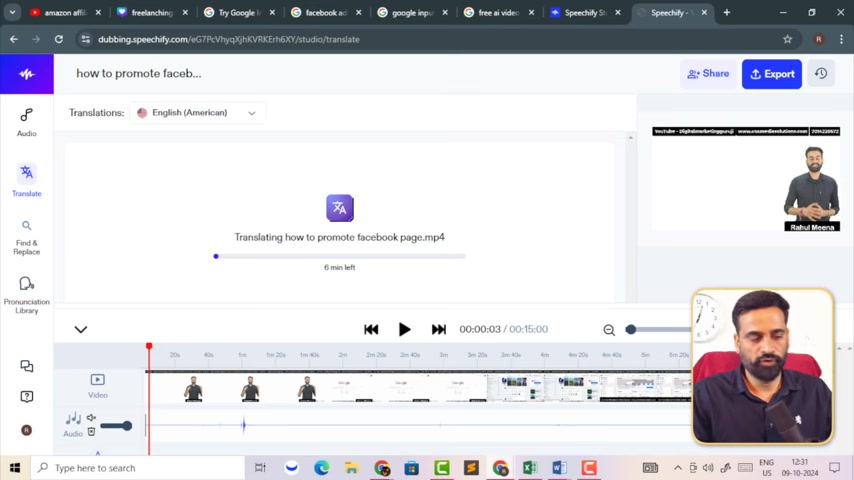The image size is (854, 480).
Task: Zoom out the timeline
Action: tap(609, 330)
